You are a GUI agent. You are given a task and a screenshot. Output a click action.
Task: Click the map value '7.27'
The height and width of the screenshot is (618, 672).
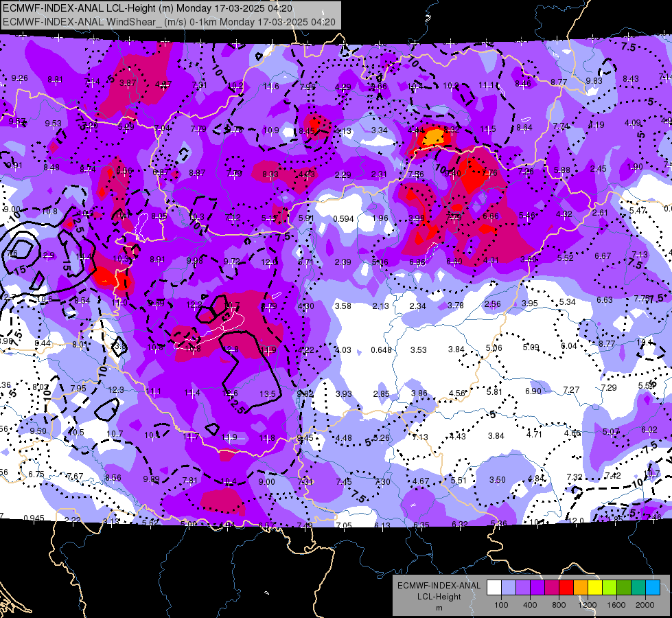click(x=571, y=389)
